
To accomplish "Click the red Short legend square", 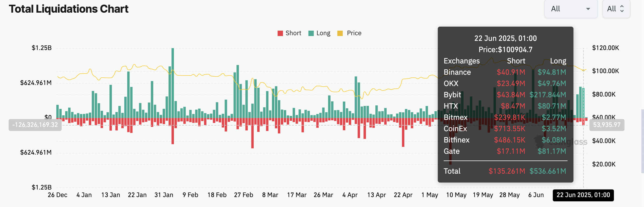I will click(280, 33).
